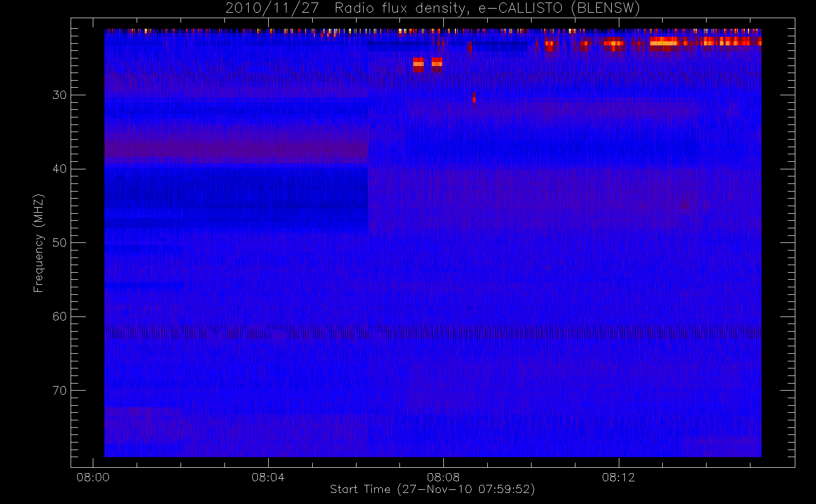This screenshot has width=816, height=504.
Task: Click the 60 frequency tick label
Action: click(60, 317)
